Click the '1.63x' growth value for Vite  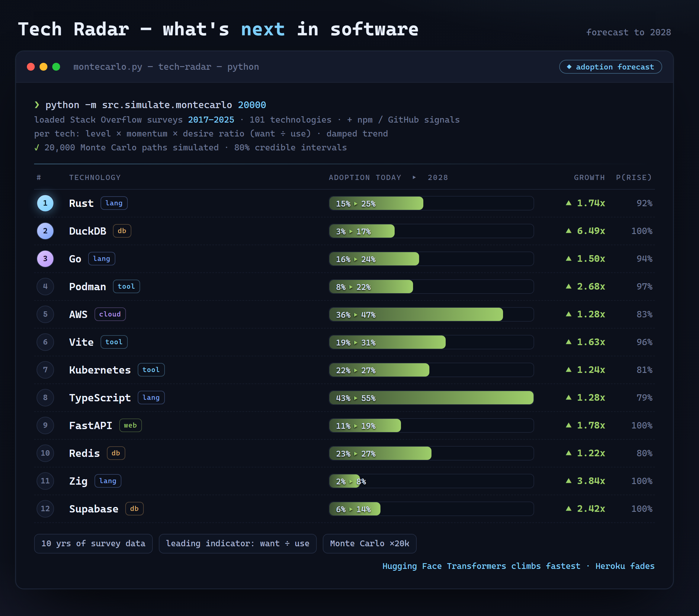(591, 342)
